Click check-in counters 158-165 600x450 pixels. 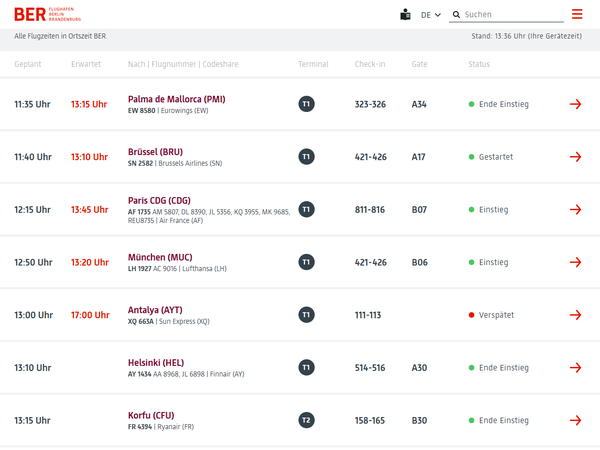coord(370,421)
